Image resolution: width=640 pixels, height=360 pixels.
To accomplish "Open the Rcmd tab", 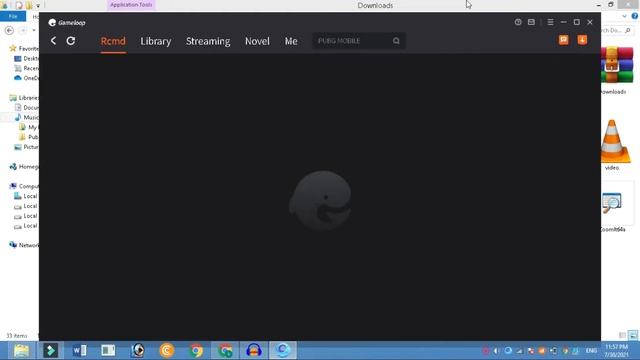I will pyautogui.click(x=113, y=41).
